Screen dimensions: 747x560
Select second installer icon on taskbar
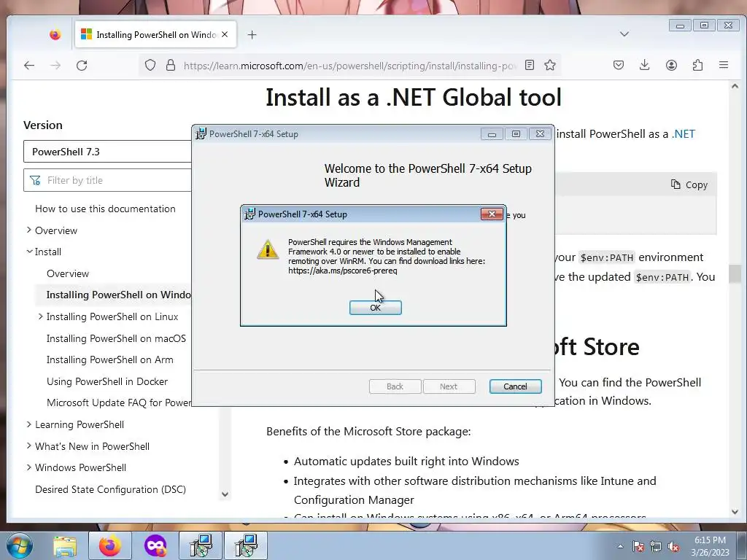(x=247, y=545)
